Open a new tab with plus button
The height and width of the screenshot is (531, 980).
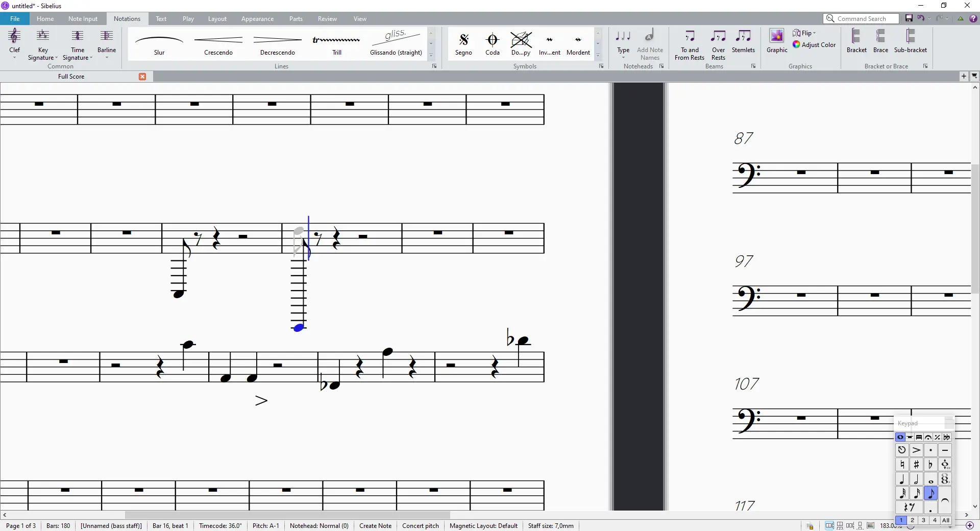coord(964,76)
